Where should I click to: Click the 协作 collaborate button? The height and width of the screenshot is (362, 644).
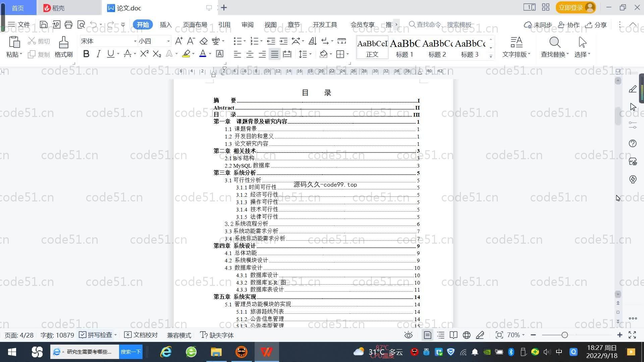tap(569, 25)
